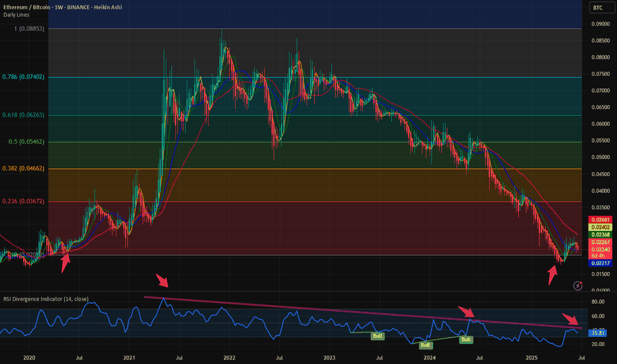The image size is (617, 364).
Task: Select the 1 (0.08853) Fibonacci level label
Action: [29, 28]
